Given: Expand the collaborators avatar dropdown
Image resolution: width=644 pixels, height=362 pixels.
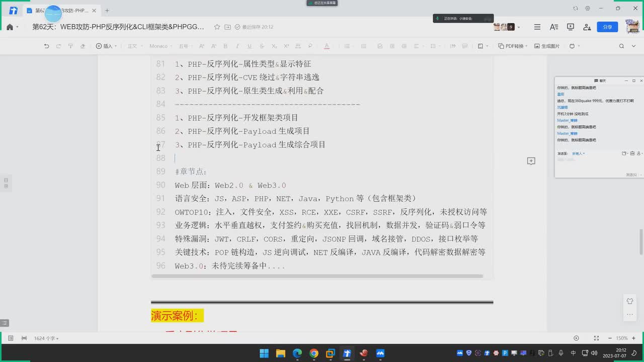Looking at the screenshot, I should (519, 27).
